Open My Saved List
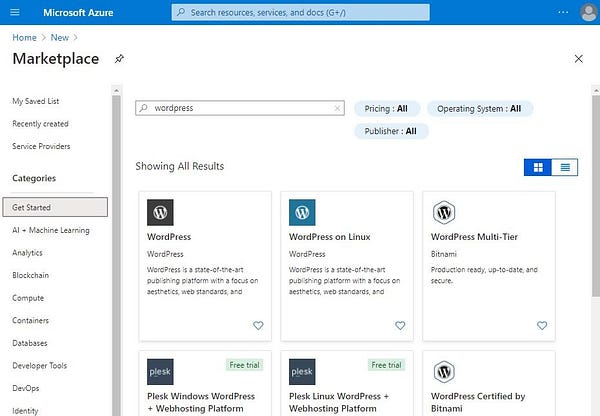Image resolution: width=600 pixels, height=416 pixels. (x=36, y=101)
